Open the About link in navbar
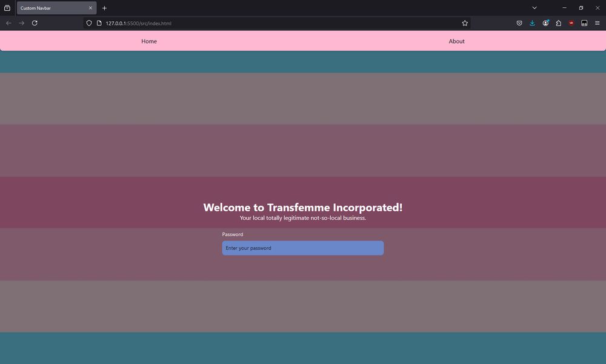Image resolution: width=606 pixels, height=364 pixels. pos(456,41)
